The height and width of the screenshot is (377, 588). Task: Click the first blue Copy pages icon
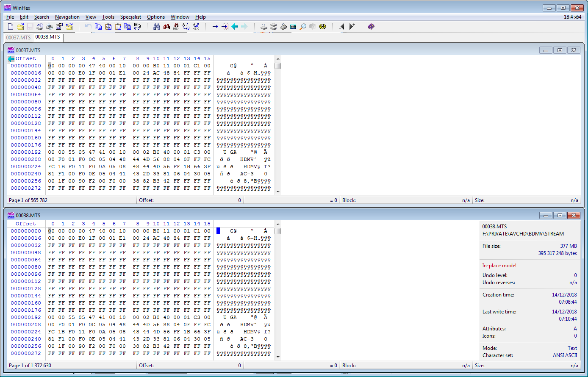click(98, 27)
